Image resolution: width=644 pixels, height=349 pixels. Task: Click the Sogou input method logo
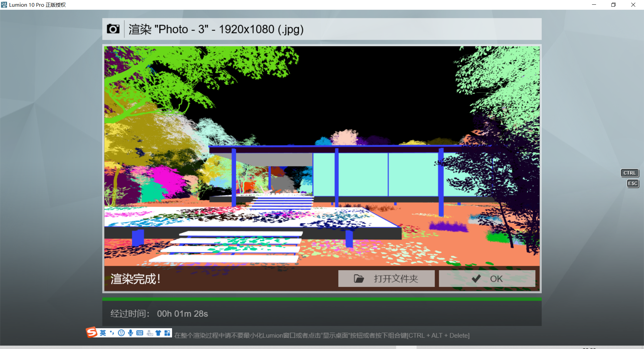[92, 332]
